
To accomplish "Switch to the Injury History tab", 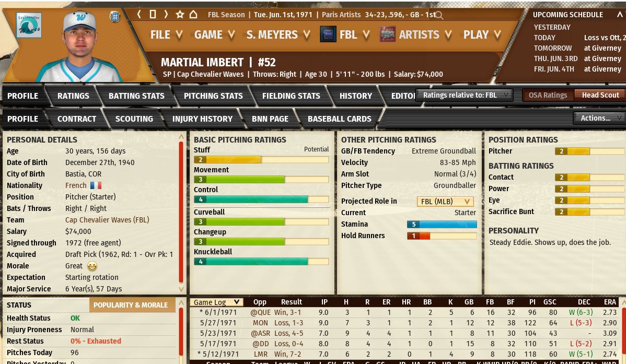I will pyautogui.click(x=202, y=119).
